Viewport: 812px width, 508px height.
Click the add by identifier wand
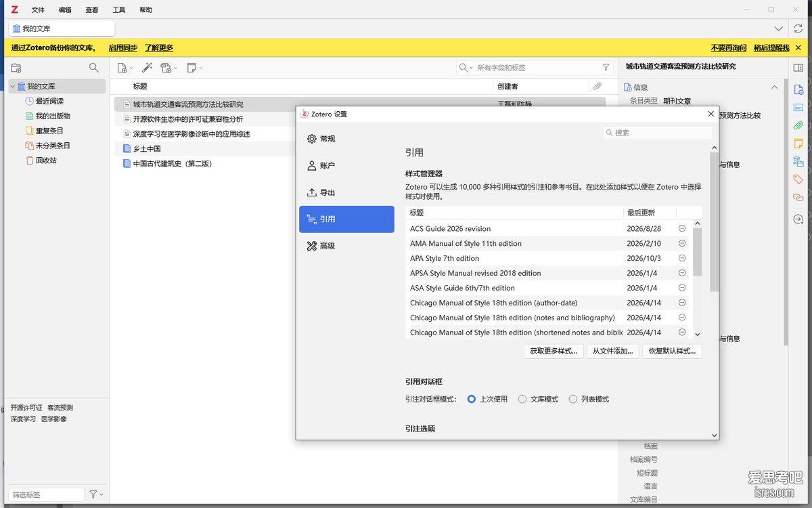tap(147, 68)
